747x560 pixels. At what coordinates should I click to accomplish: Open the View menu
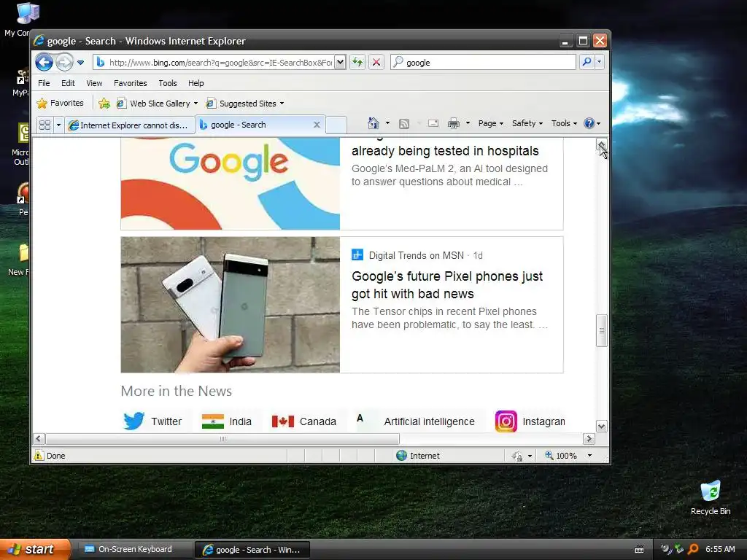coord(94,83)
